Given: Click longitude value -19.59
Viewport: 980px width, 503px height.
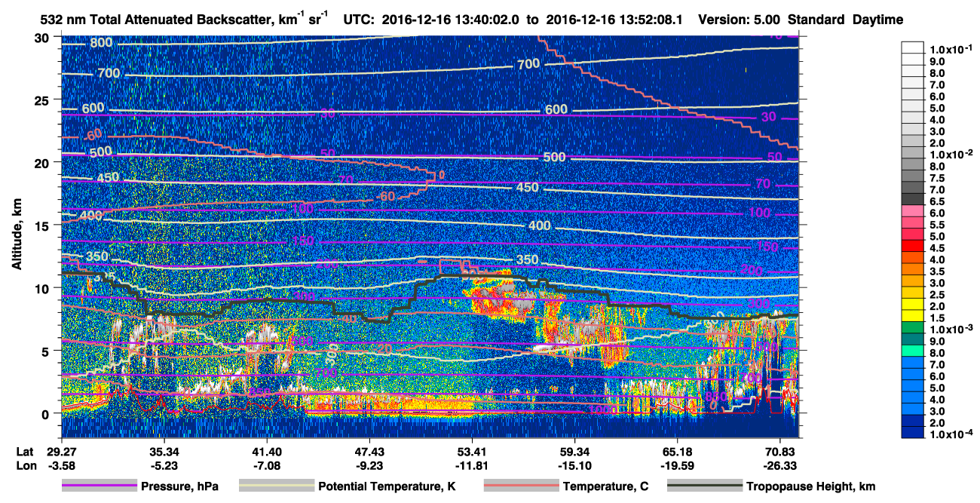Looking at the screenshot, I should click(x=678, y=465).
